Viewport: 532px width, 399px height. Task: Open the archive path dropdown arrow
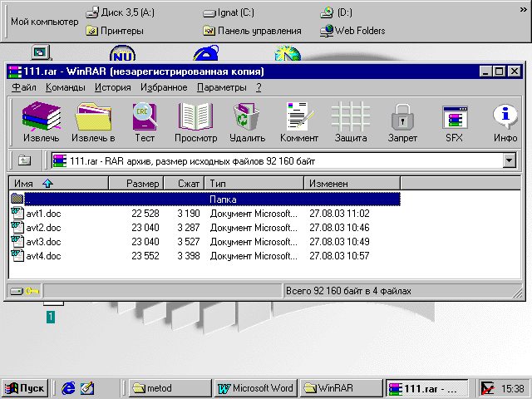point(510,160)
